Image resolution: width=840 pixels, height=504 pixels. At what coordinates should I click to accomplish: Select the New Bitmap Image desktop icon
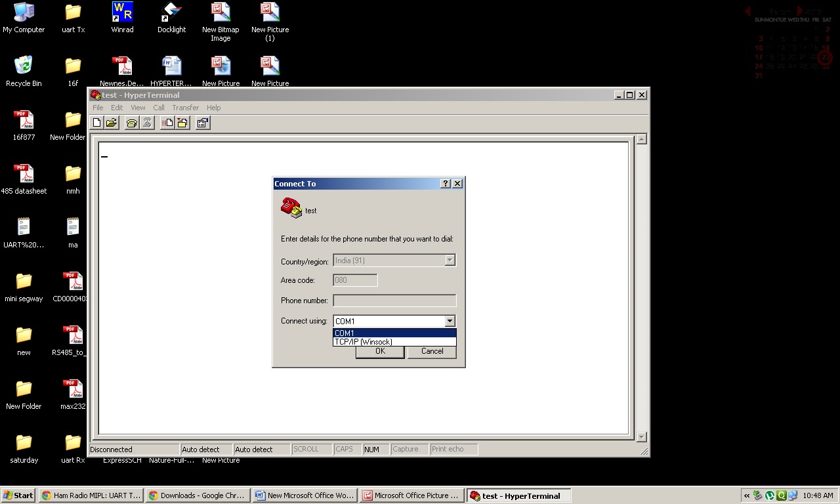(x=220, y=22)
